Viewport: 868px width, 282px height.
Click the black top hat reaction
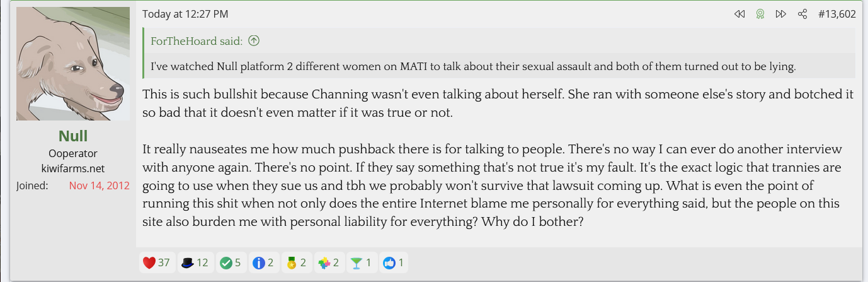click(x=194, y=262)
